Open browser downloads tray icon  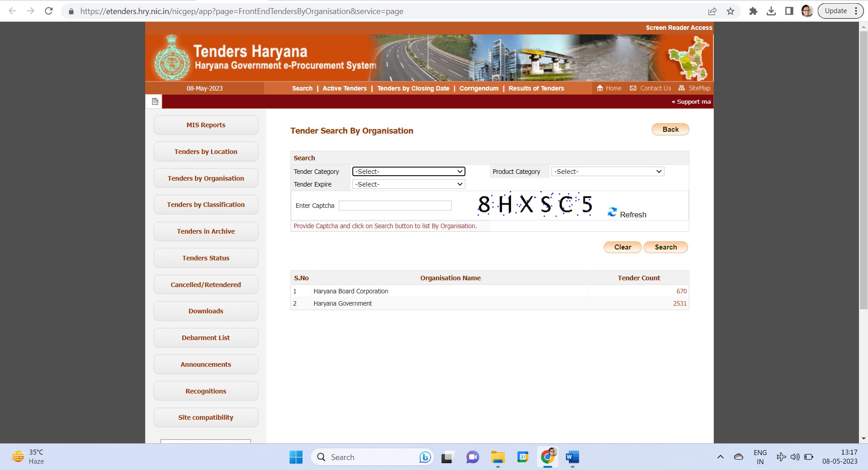771,11
